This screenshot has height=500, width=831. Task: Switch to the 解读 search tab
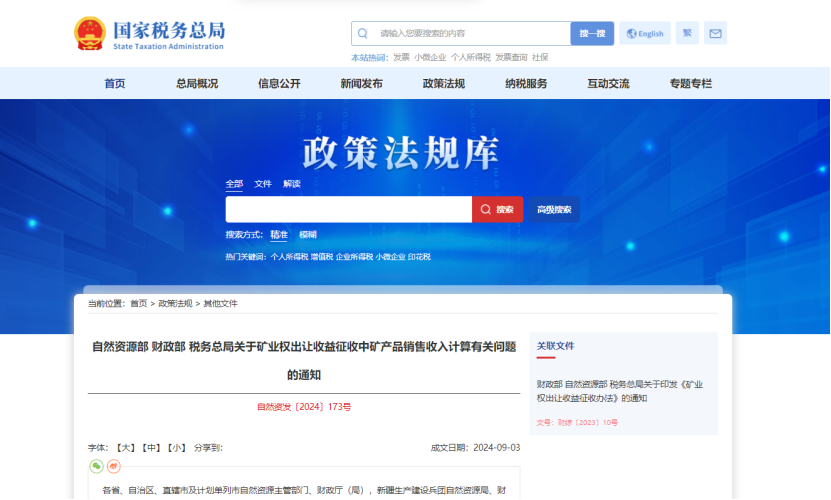[292, 184]
